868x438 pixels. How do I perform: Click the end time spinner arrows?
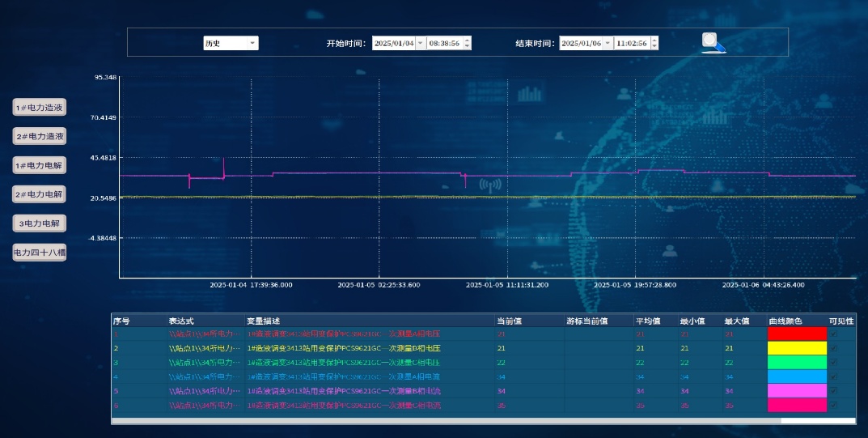click(654, 43)
